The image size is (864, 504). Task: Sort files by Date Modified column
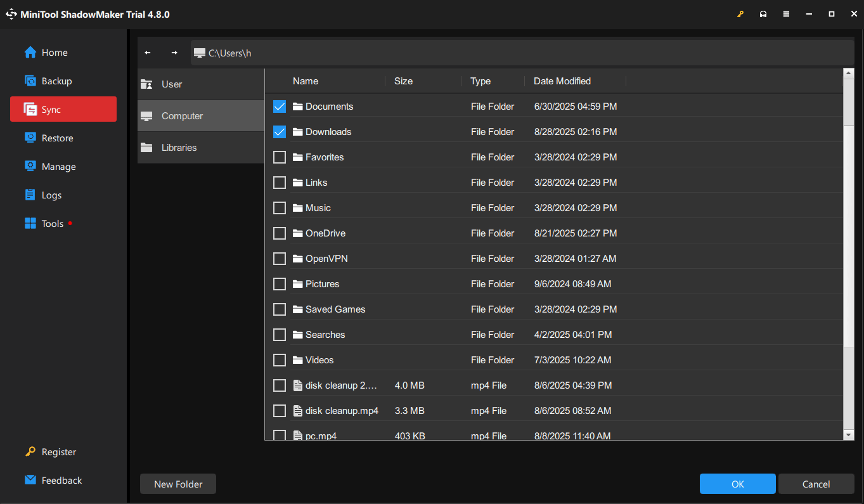[x=562, y=81]
